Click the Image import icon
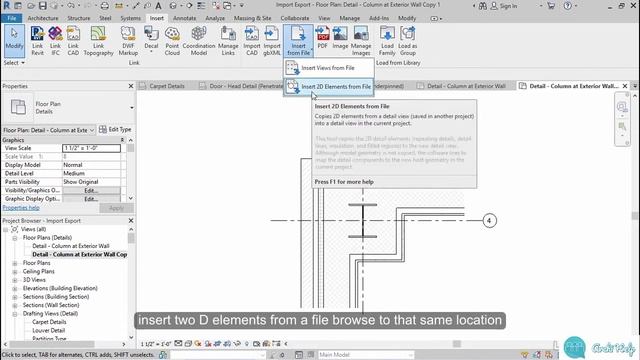This screenshot has width=640, height=360. [x=340, y=38]
